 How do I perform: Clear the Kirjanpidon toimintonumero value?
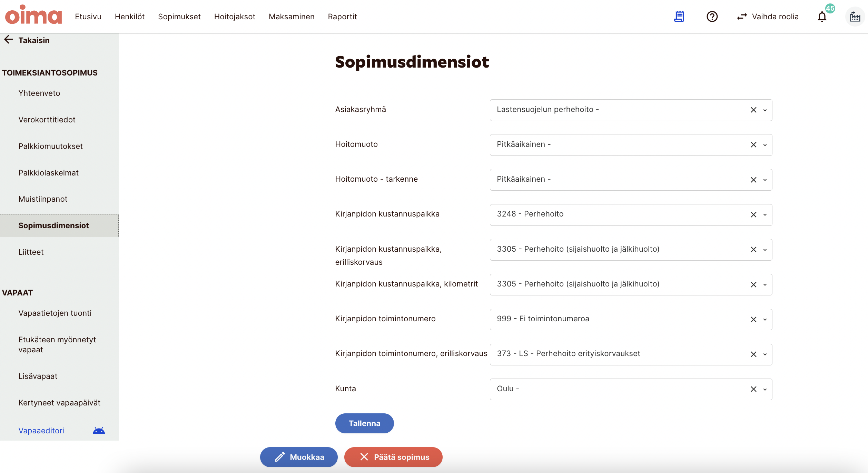pos(753,320)
